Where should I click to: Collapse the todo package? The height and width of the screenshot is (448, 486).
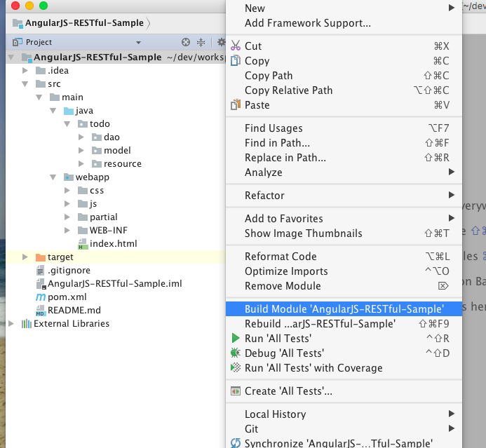click(67, 124)
